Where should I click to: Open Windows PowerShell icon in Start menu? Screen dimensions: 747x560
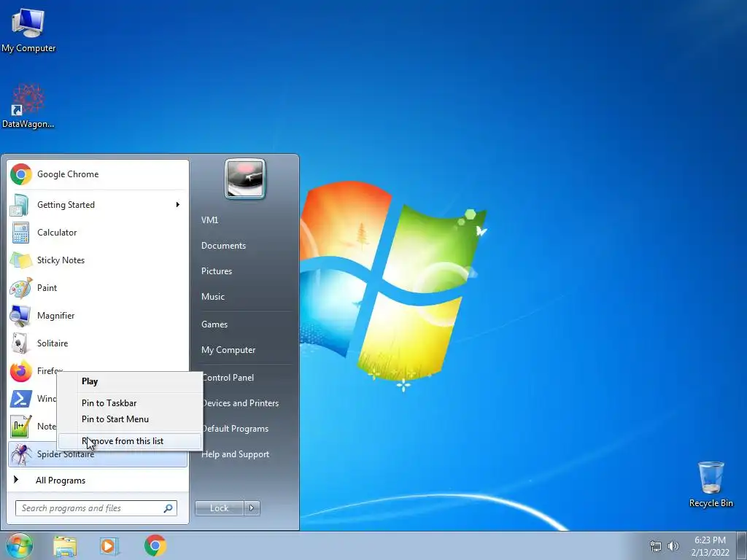click(21, 399)
